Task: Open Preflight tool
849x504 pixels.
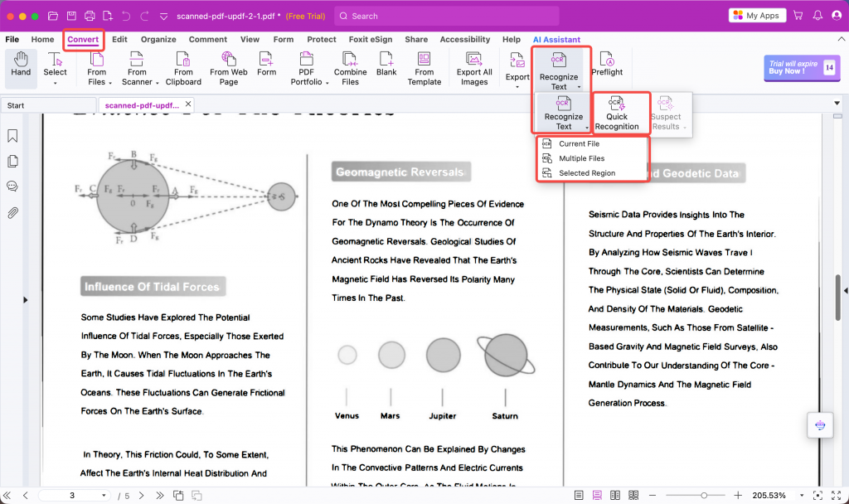Action: tap(607, 64)
